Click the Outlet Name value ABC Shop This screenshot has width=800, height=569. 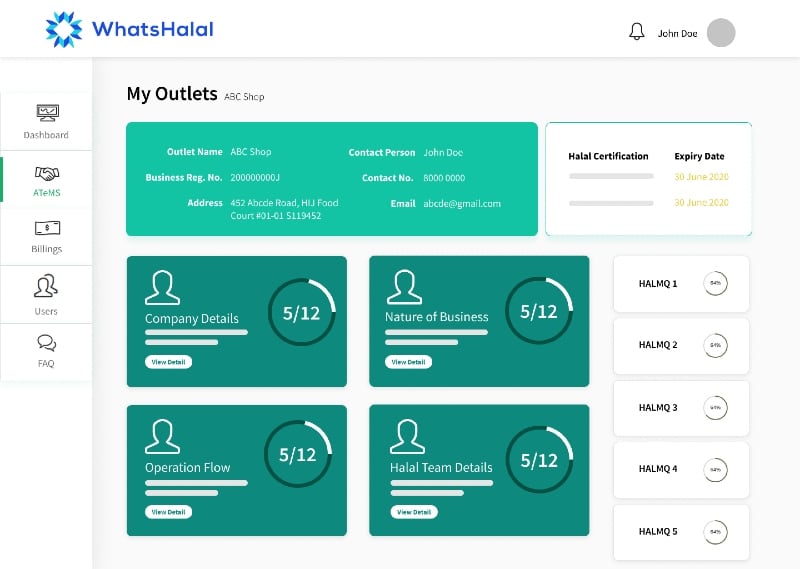(x=251, y=152)
